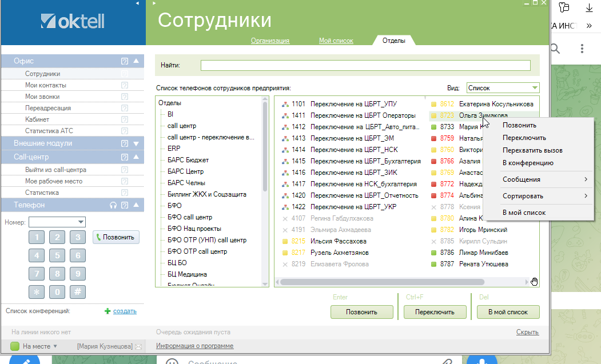
Task: Click keypad asterisk * button
Action: tap(37, 292)
